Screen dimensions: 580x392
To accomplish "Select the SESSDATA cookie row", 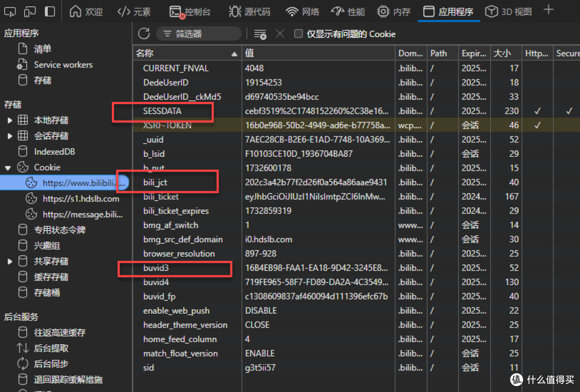I will [357, 111].
